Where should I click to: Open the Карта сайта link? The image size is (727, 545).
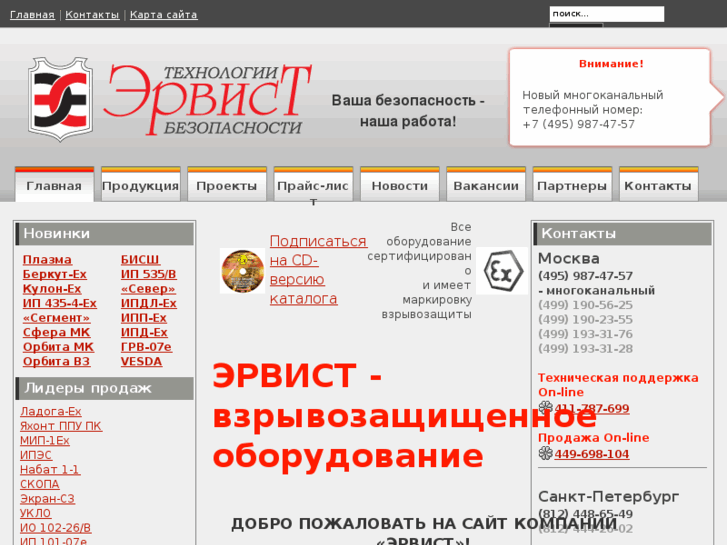tap(164, 15)
